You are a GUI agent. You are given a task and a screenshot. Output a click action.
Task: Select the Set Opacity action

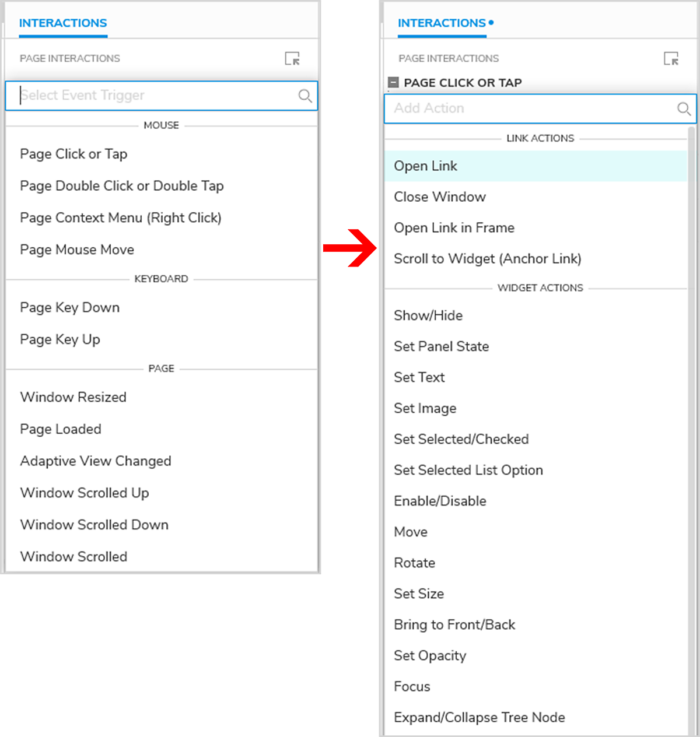(x=429, y=656)
